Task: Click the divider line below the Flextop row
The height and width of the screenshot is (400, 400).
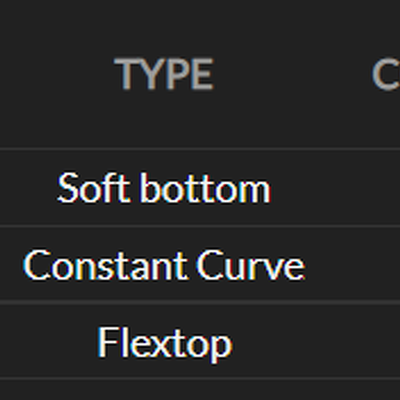Action: (200, 379)
